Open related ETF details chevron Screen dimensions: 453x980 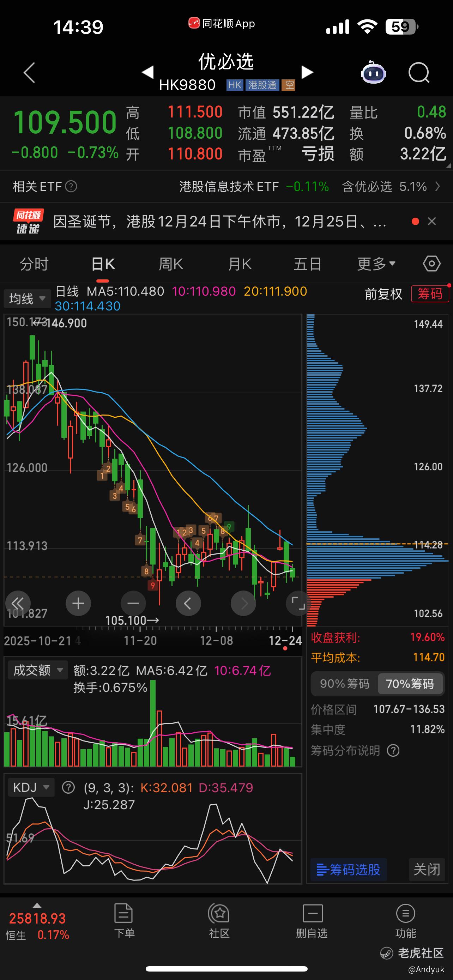pos(438,186)
